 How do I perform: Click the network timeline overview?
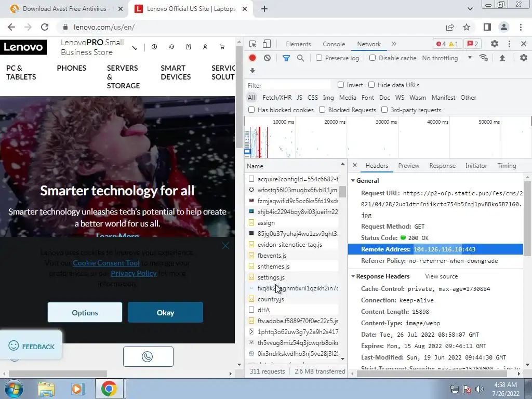coord(388,137)
